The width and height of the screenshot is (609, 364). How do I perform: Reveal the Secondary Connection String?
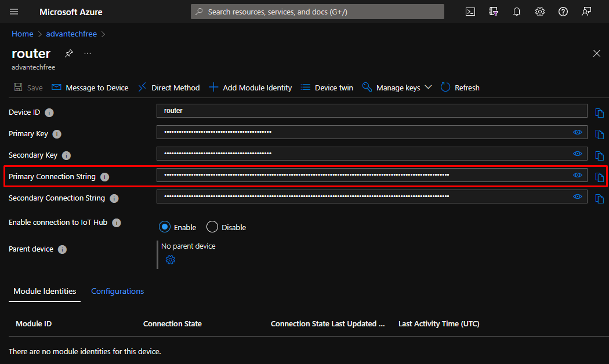pyautogui.click(x=578, y=196)
